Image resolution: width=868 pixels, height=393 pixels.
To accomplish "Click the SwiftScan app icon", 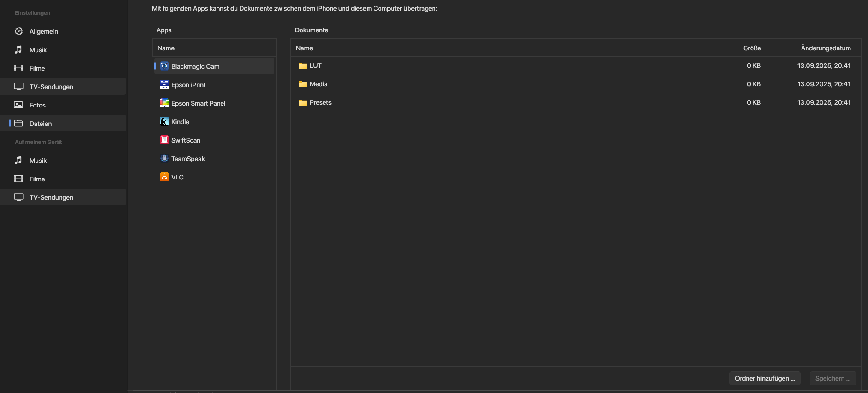I will [x=164, y=140].
